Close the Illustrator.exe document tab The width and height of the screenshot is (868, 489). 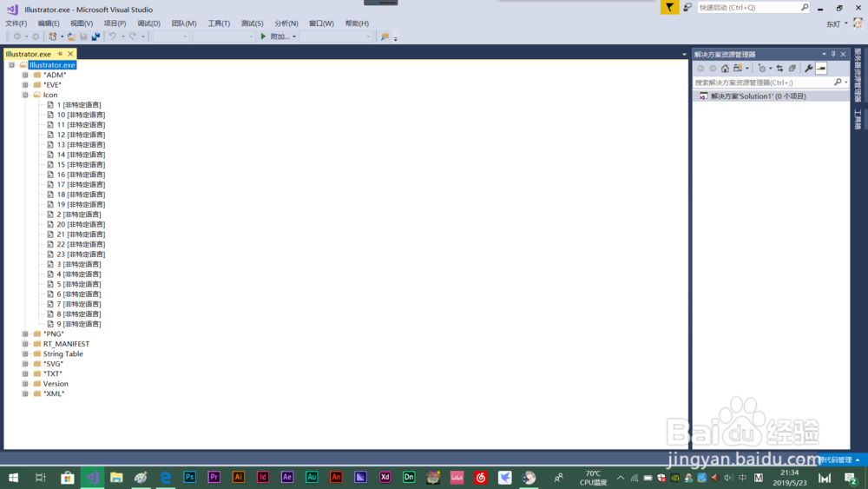[70, 54]
